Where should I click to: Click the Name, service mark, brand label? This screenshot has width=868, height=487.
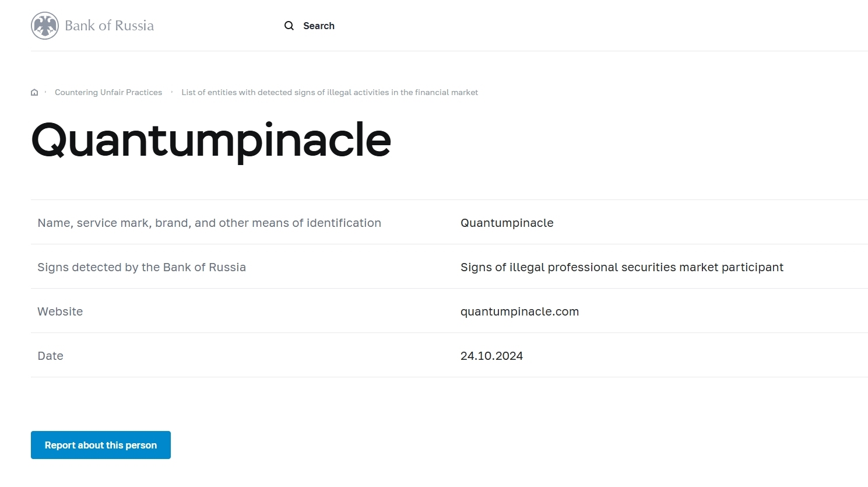tap(209, 223)
